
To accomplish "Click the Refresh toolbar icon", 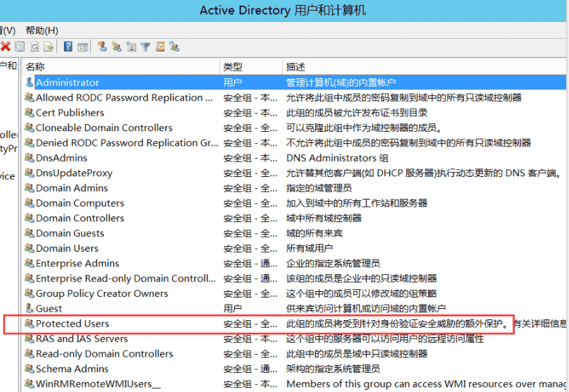I will pyautogui.click(x=35, y=47).
